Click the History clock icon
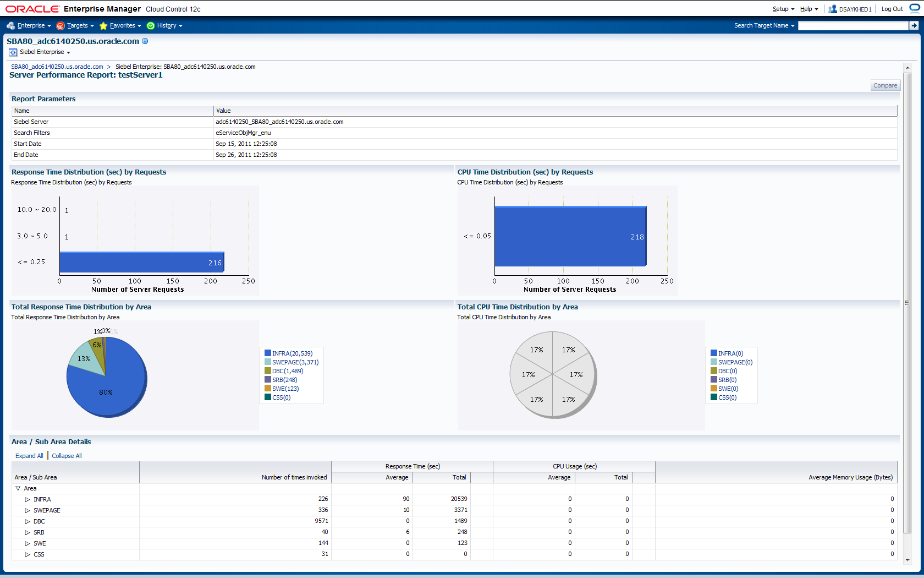This screenshot has width=924, height=578. [x=151, y=26]
